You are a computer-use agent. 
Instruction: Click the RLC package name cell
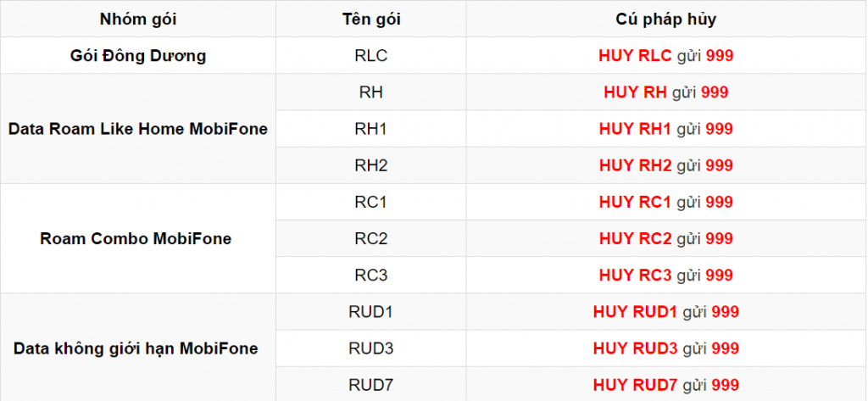click(371, 56)
